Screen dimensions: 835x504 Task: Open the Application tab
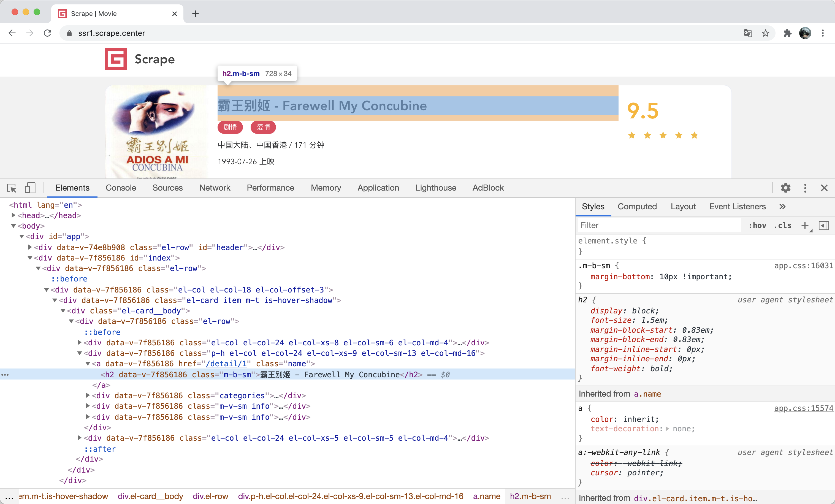click(x=378, y=188)
